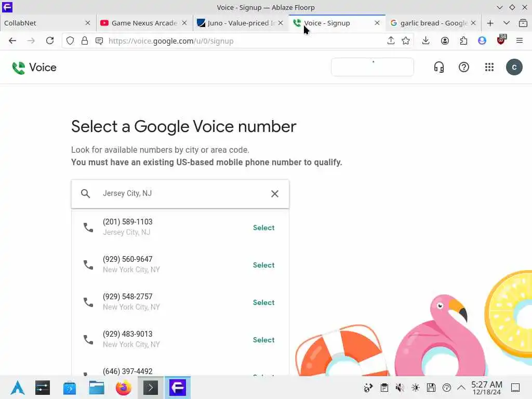
Task: Click the URL address bar
Action: click(x=237, y=41)
